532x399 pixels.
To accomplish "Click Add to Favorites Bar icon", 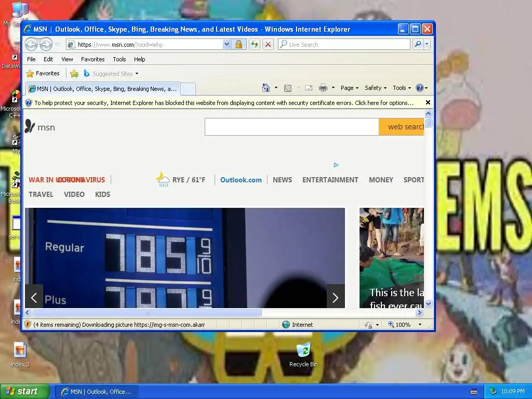I will [74, 74].
